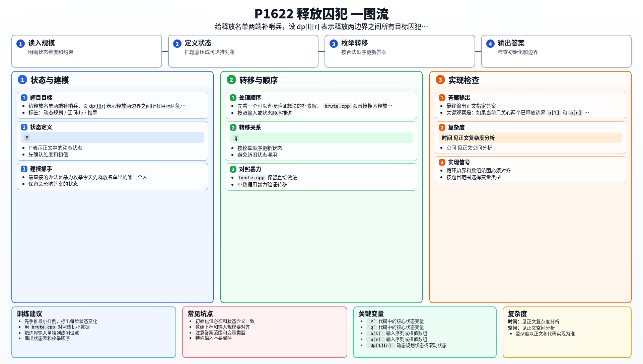Click the badge next to 答案输出
Screen dimensions: 643x364
(x=442, y=98)
